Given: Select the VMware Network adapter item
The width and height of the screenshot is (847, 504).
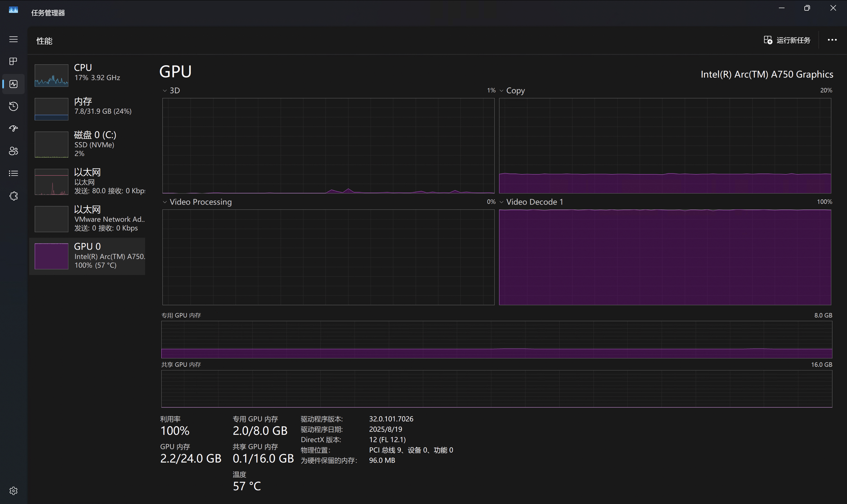Looking at the screenshot, I should tap(88, 219).
